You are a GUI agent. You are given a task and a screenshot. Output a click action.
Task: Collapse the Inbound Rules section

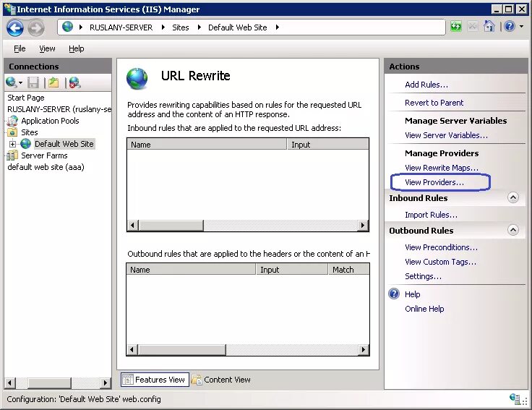(x=513, y=197)
